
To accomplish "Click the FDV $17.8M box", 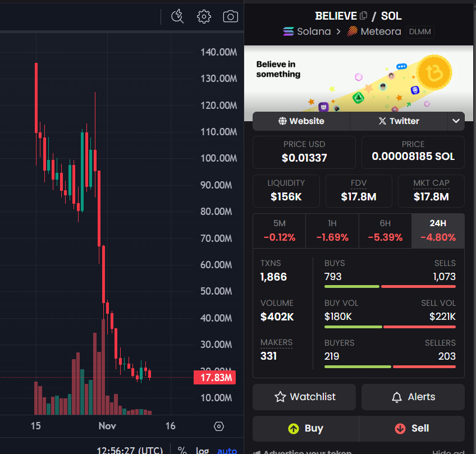I will pos(359,191).
